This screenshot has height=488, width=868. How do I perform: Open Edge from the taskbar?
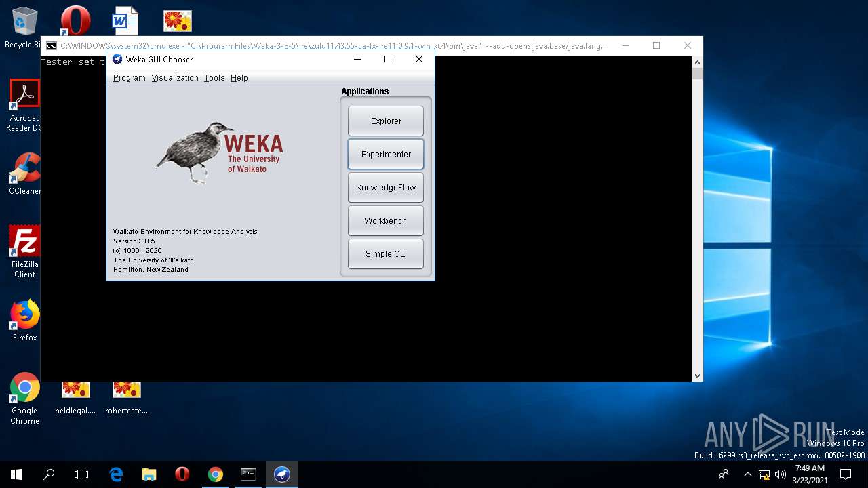(116, 474)
